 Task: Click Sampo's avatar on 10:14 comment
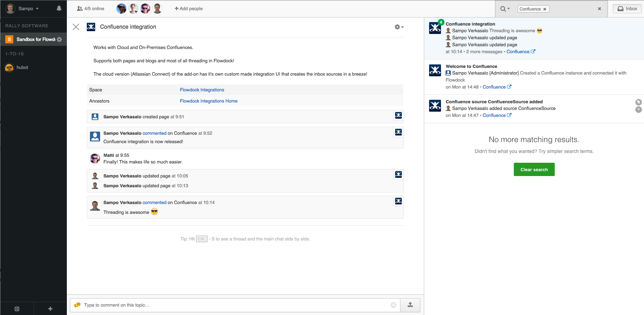point(95,206)
